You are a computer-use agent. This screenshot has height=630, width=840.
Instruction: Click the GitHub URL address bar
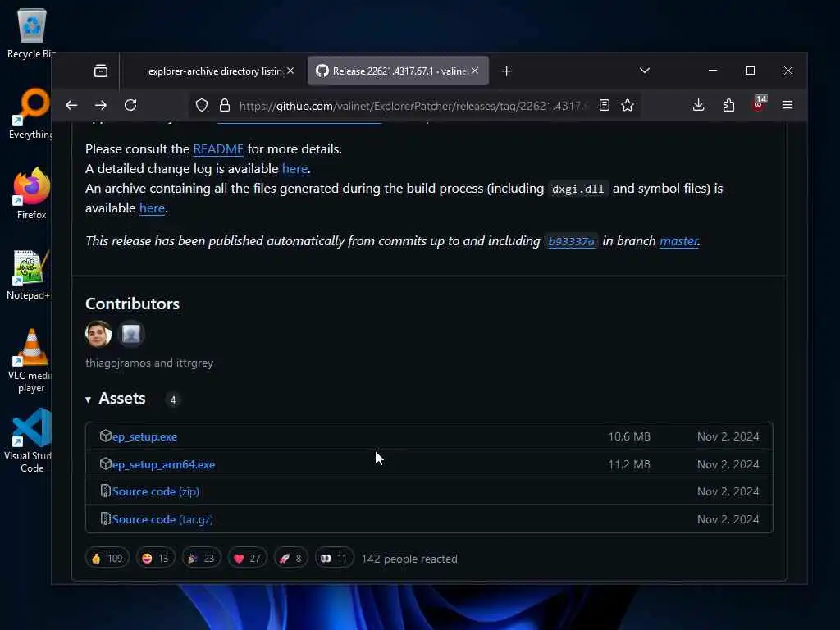pyautogui.click(x=413, y=106)
